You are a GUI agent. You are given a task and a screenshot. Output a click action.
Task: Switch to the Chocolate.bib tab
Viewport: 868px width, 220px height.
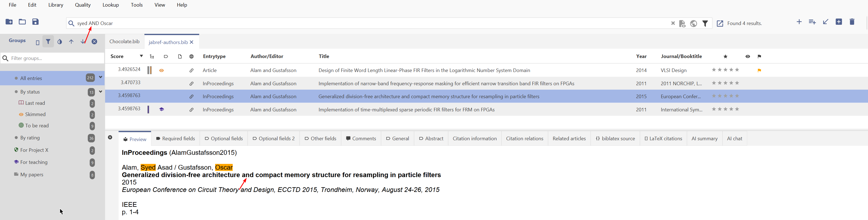[124, 42]
